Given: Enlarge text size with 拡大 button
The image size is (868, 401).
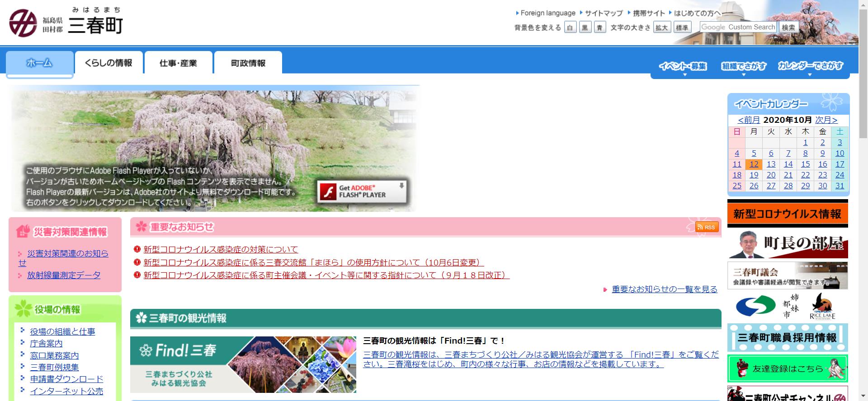Looking at the screenshot, I should point(662,28).
